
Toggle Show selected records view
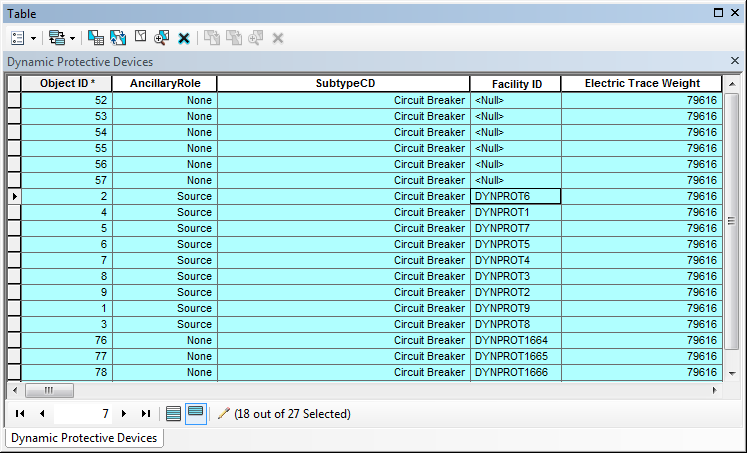point(196,413)
